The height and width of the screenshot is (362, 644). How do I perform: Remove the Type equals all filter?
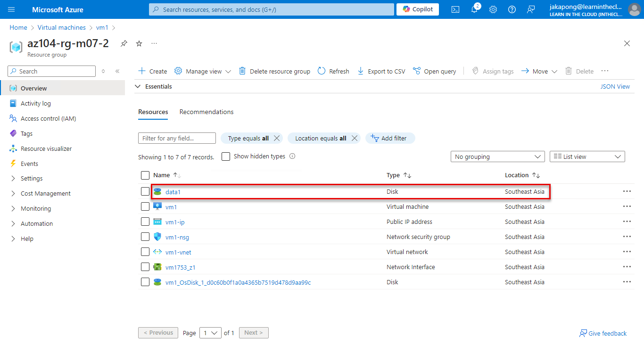click(x=277, y=138)
